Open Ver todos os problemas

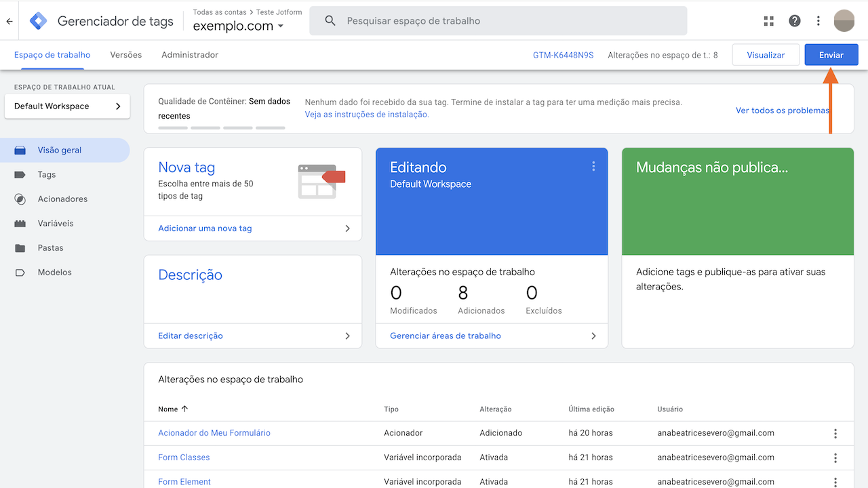tap(782, 110)
